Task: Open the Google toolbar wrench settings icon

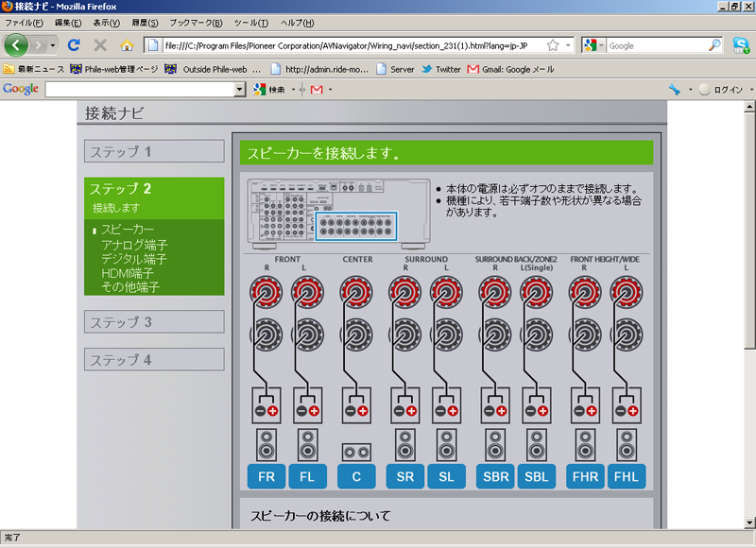Action: 675,89
